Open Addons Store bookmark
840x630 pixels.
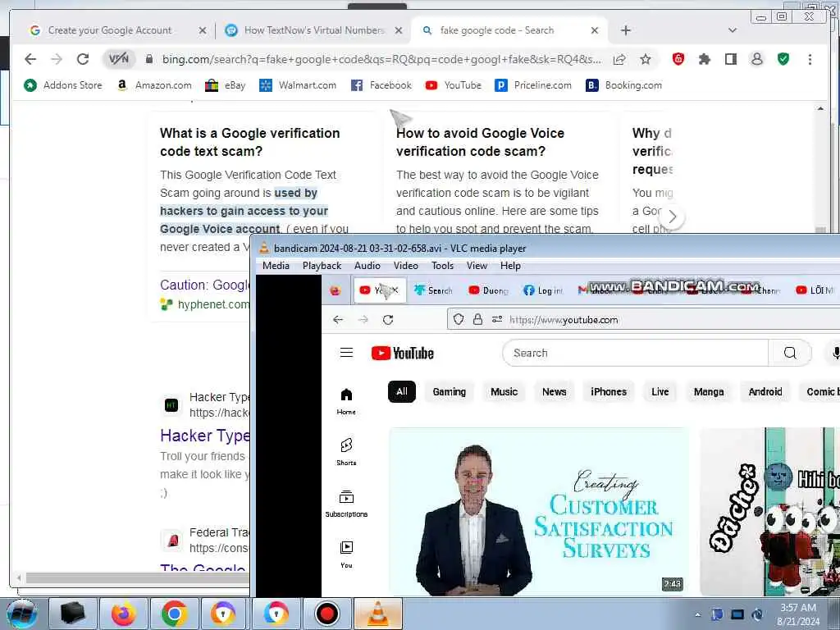(63, 85)
